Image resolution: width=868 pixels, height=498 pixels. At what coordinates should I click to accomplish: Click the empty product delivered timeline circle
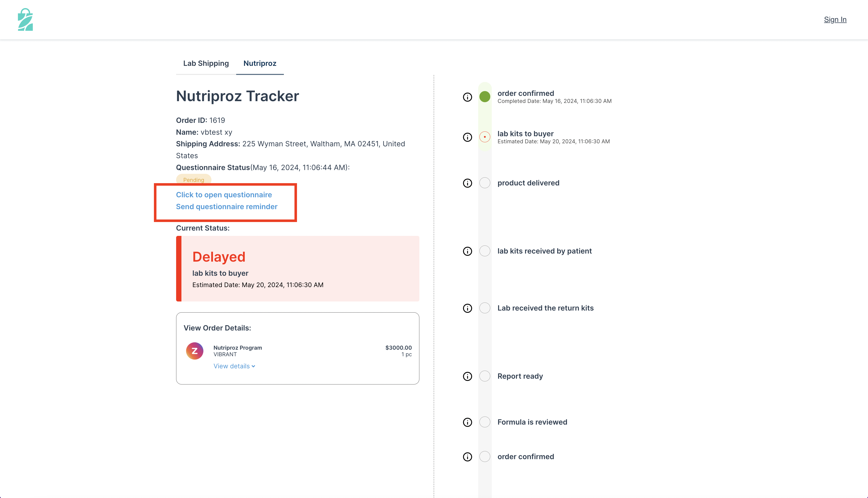(x=485, y=183)
